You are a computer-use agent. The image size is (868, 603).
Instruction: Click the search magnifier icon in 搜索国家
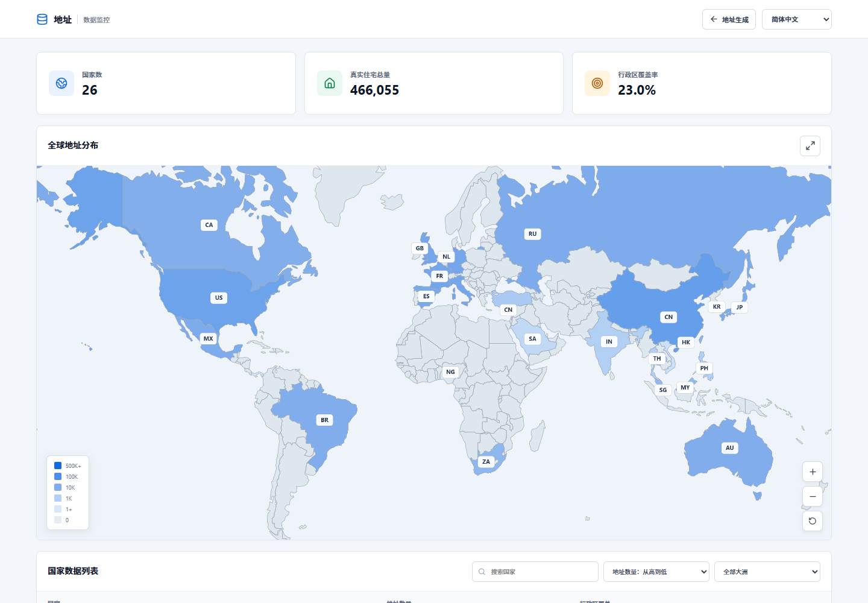coord(482,572)
